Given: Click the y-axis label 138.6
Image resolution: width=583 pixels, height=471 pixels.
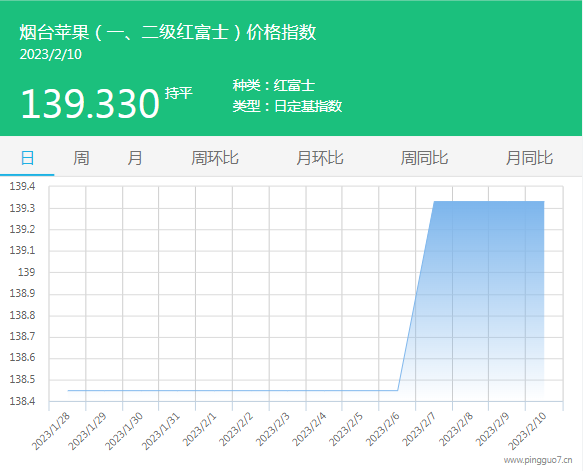Looking at the screenshot, I should click(22, 358).
